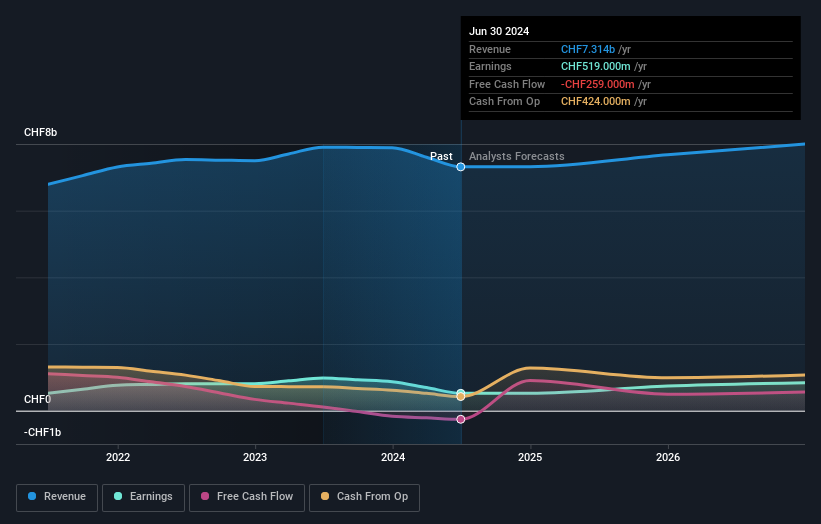821x524 pixels.
Task: Click the Free Cash Flow label in tooltip
Action: pos(507,84)
